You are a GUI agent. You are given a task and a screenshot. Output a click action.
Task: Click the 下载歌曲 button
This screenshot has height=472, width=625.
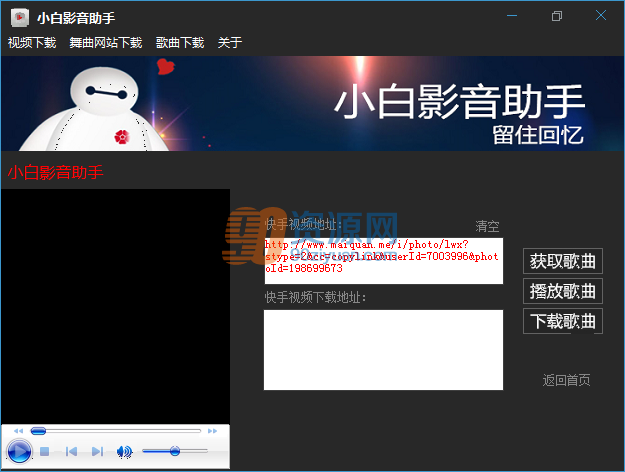(562, 321)
